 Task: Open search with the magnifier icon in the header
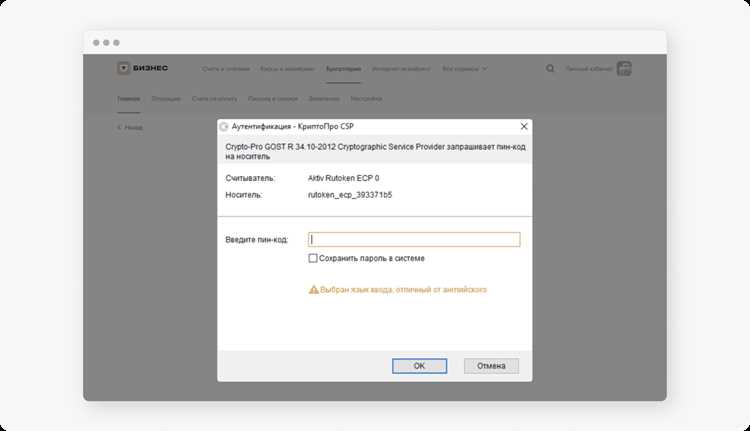550,68
